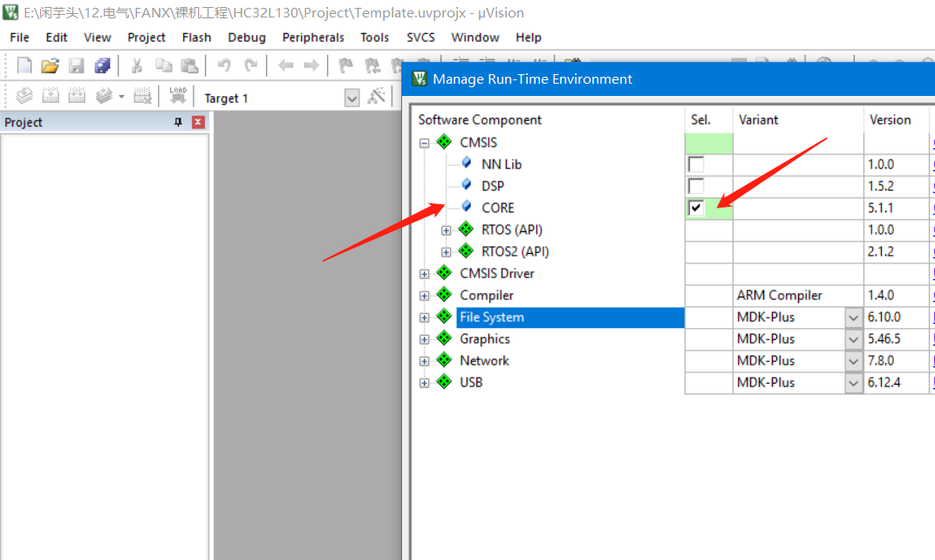Open the Edit menu

57,37
